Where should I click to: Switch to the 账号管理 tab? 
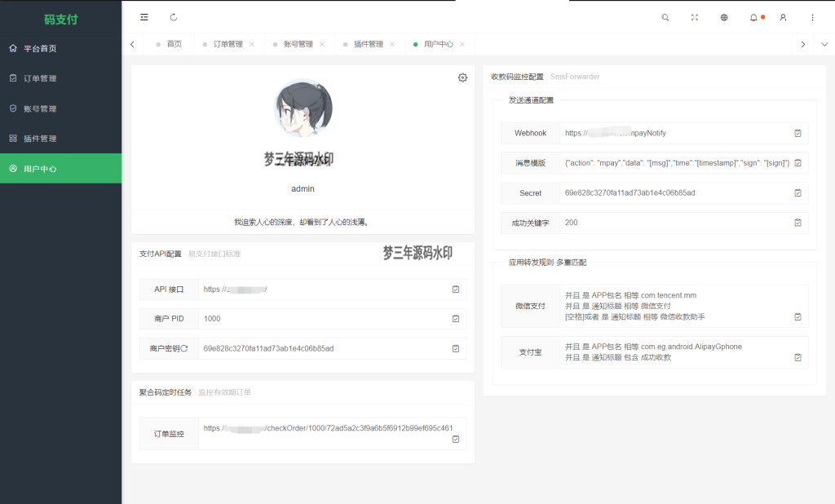298,44
